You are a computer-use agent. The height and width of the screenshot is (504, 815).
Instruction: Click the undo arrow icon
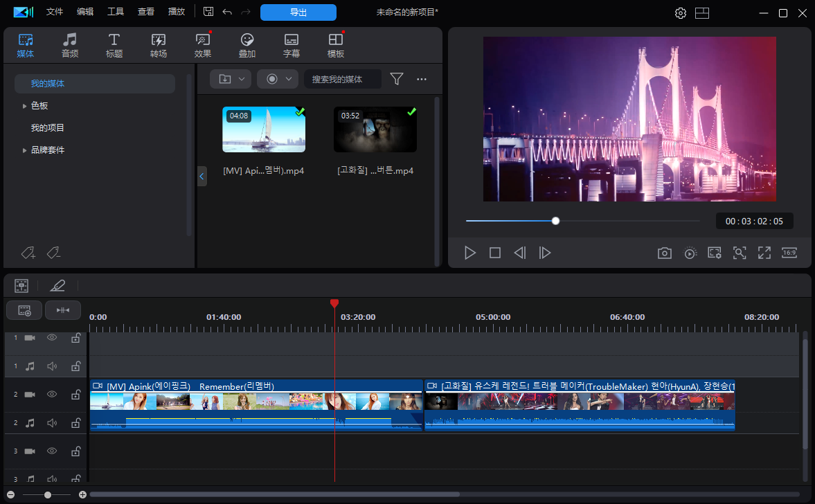tap(227, 12)
